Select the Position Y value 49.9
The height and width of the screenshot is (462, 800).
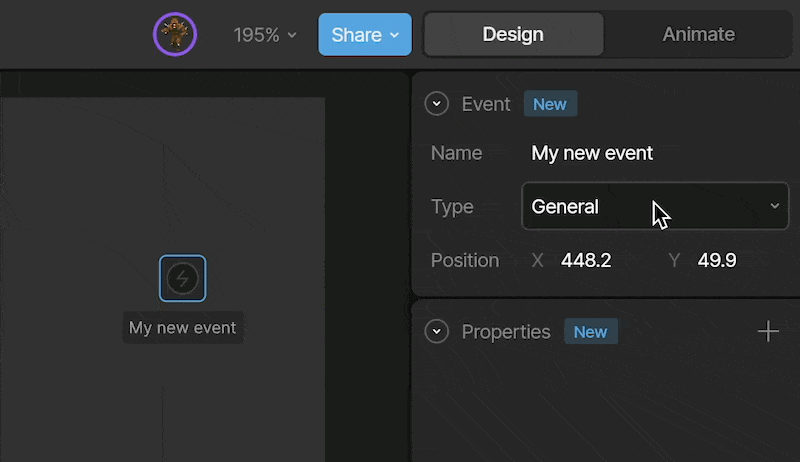[x=717, y=261]
